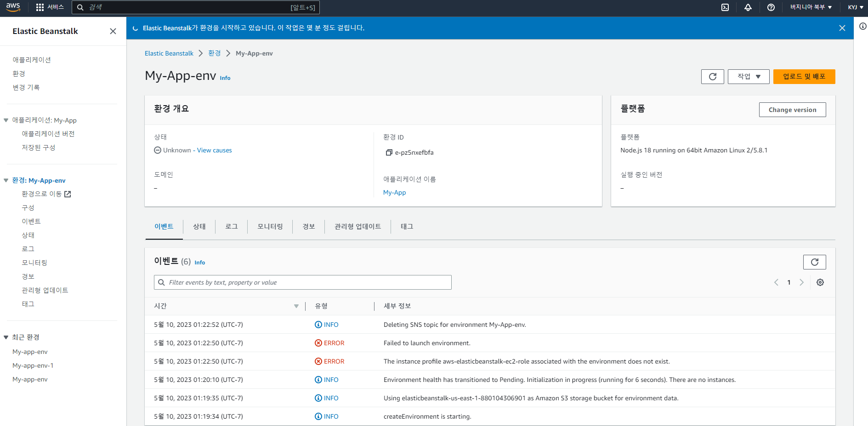Click the 유형 column header

pos(321,306)
